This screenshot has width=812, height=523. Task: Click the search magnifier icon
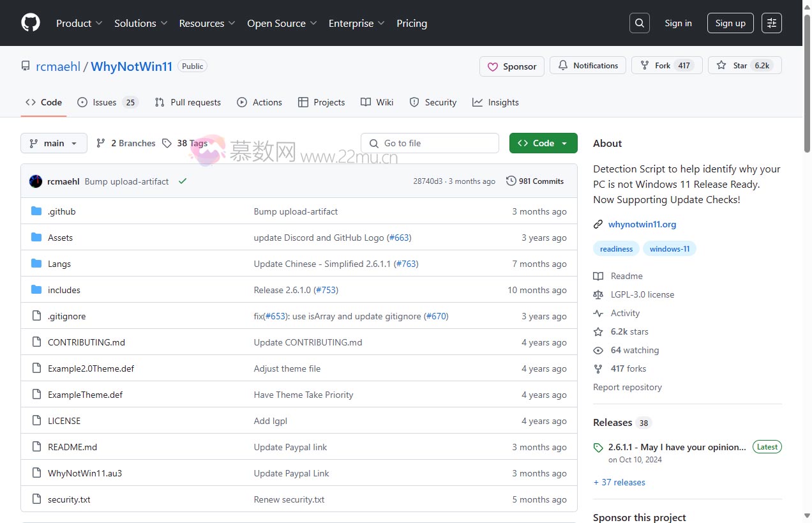pos(639,23)
